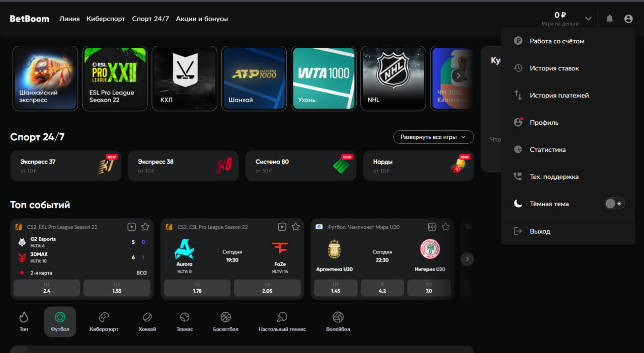
Task: Select the Киберспорт gamepad category
Action: coord(104,322)
